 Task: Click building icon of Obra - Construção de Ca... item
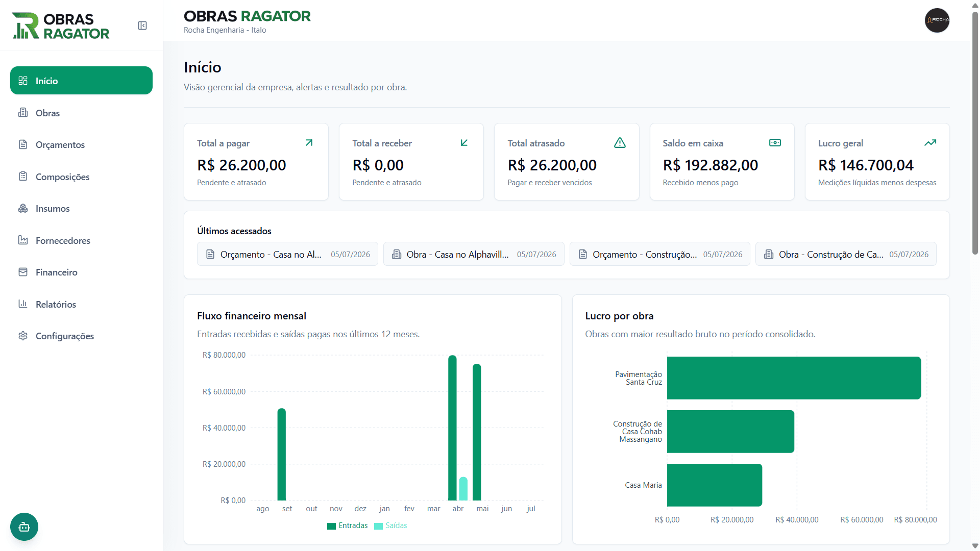pyautogui.click(x=769, y=254)
